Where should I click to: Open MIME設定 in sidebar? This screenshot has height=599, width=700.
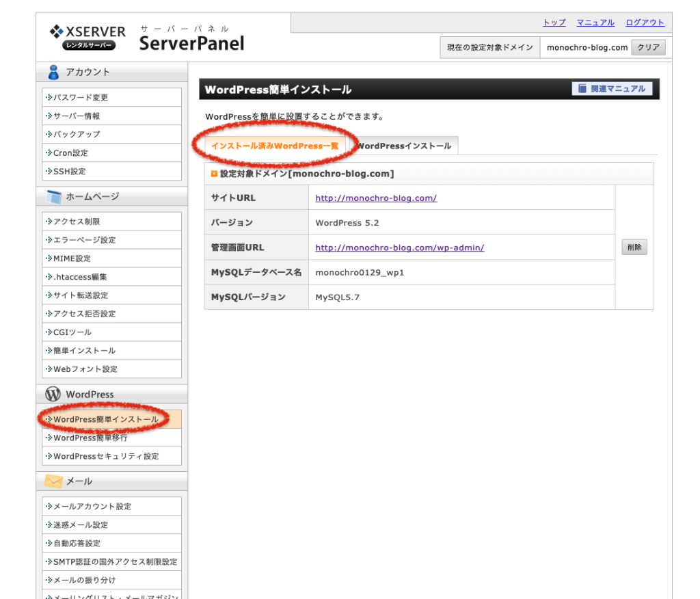click(x=111, y=258)
